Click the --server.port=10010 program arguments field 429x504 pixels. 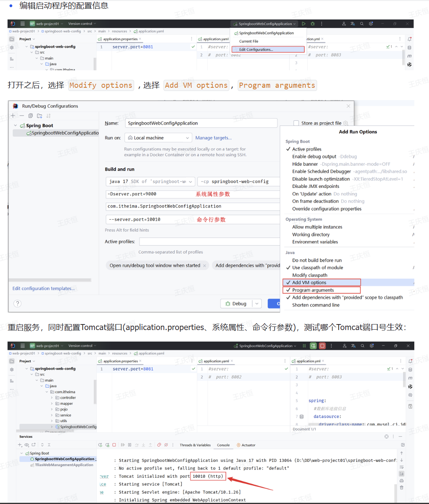(x=151, y=220)
